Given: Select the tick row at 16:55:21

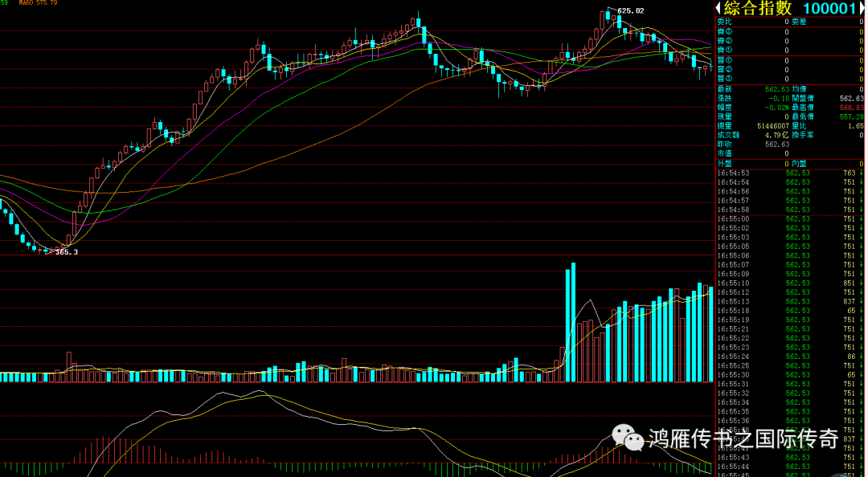Looking at the screenshot, I should coord(790,328).
